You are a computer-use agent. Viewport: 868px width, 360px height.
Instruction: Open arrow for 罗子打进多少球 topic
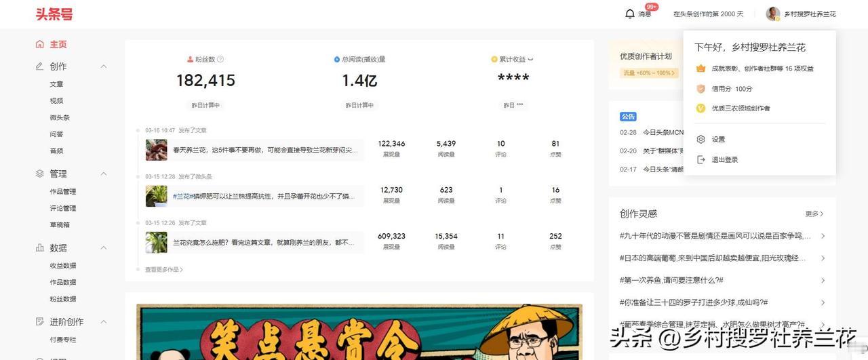tap(823, 302)
